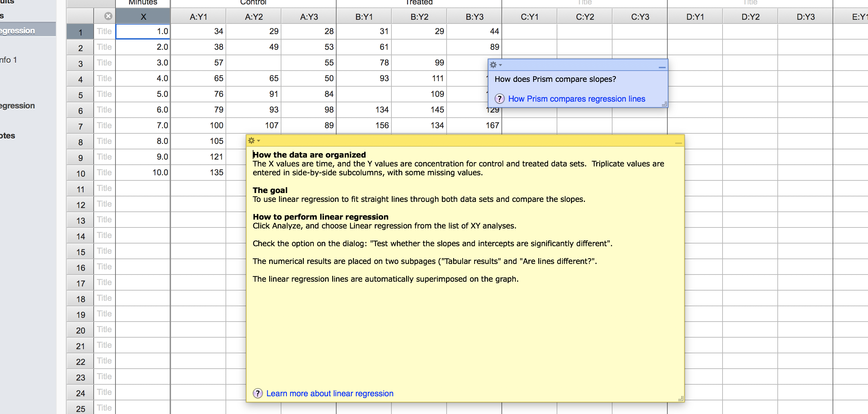This screenshot has width=868, height=414.
Task: Select row 5 header
Action: [80, 94]
